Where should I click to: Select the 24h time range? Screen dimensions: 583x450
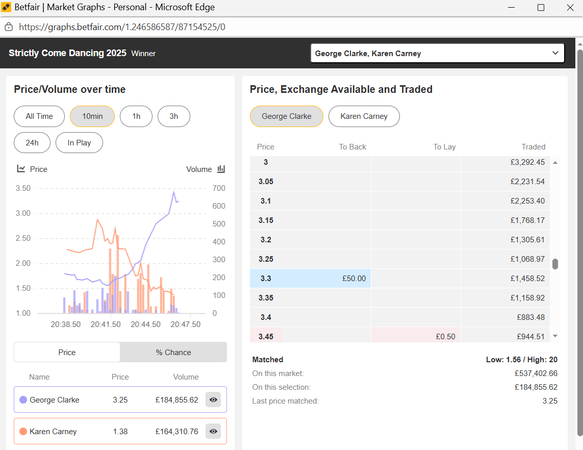(32, 143)
